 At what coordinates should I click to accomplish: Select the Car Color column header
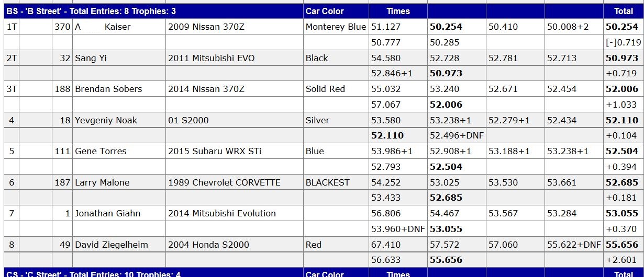(325, 11)
